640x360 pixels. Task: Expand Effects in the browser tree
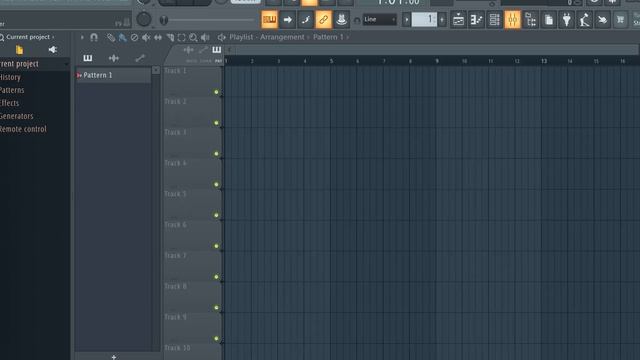(x=9, y=103)
